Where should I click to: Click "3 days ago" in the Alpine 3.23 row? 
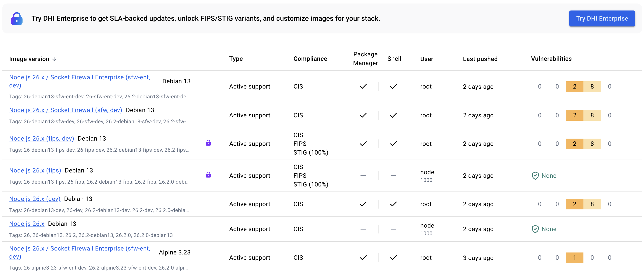click(x=478, y=258)
